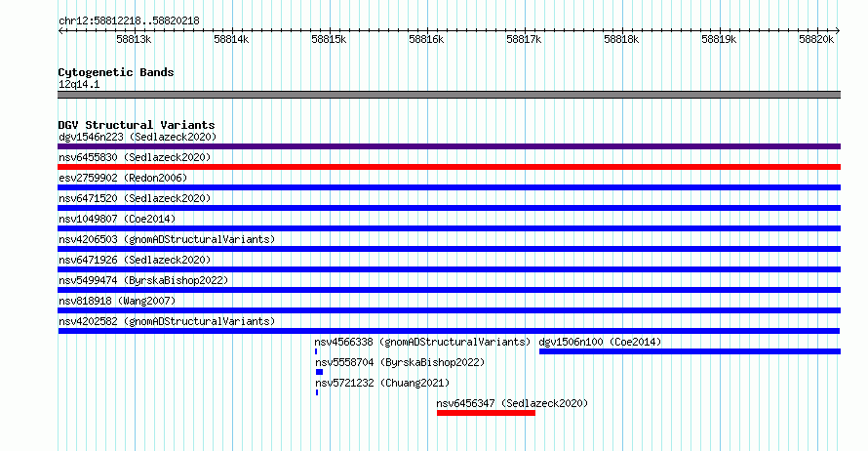Open variant label dgv1546n223 (Sedlazeck2020)
Screen dimensions: 868x451
[138, 137]
